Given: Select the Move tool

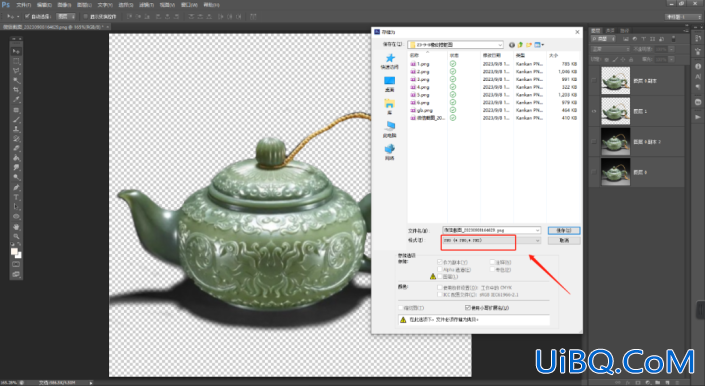Looking at the screenshot, I should (x=16, y=51).
